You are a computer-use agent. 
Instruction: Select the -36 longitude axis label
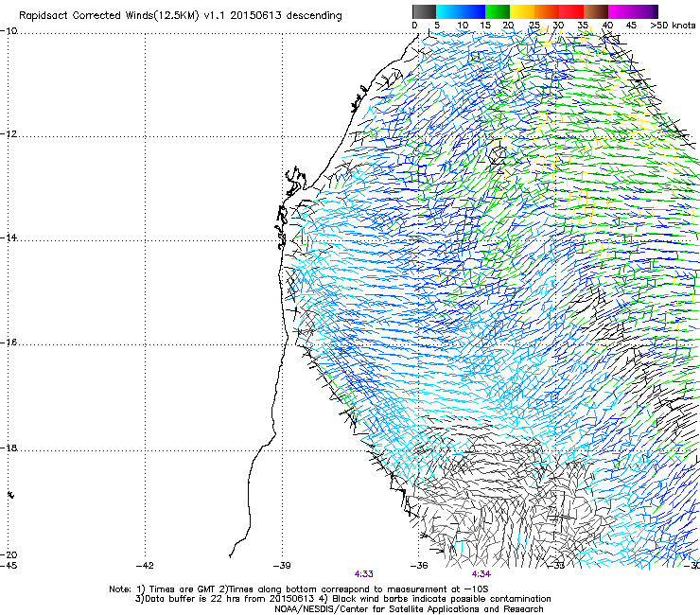[x=419, y=566]
